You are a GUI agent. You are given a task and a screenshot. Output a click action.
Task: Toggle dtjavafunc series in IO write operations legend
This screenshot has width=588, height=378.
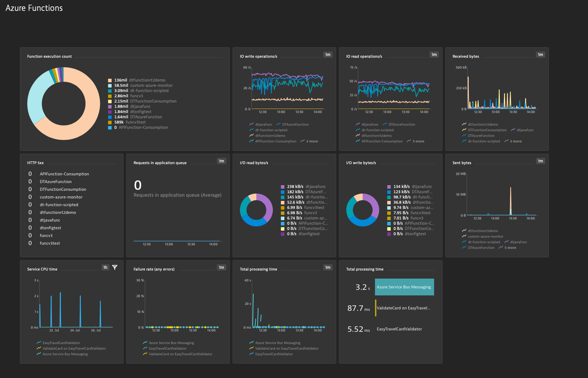coord(261,125)
